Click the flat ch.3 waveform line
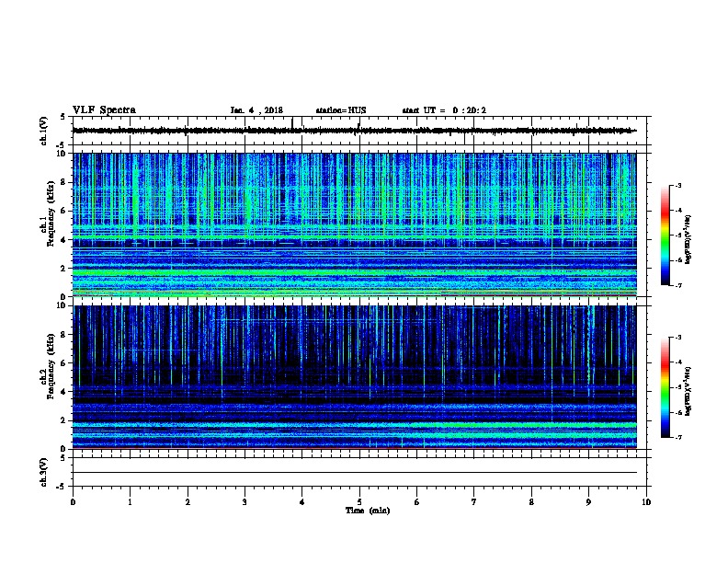This screenshot has width=728, height=563. (x=354, y=473)
